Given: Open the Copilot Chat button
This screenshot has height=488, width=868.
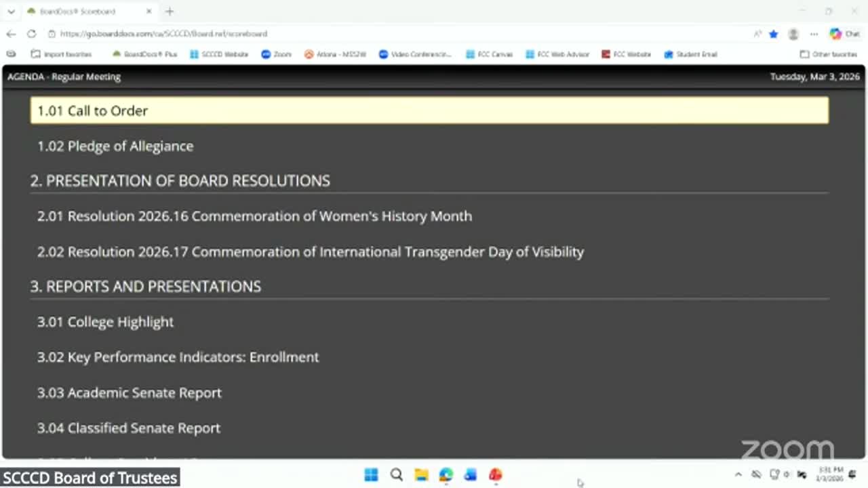Looking at the screenshot, I should point(844,33).
